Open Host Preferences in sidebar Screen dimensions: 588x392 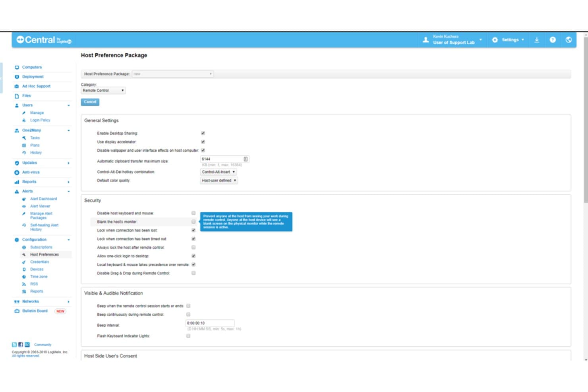44,255
